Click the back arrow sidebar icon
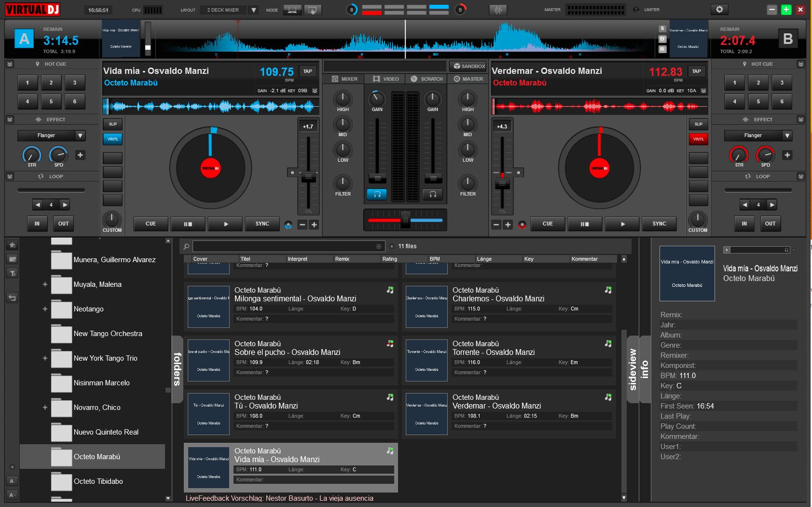The height and width of the screenshot is (507, 812). pos(13,298)
